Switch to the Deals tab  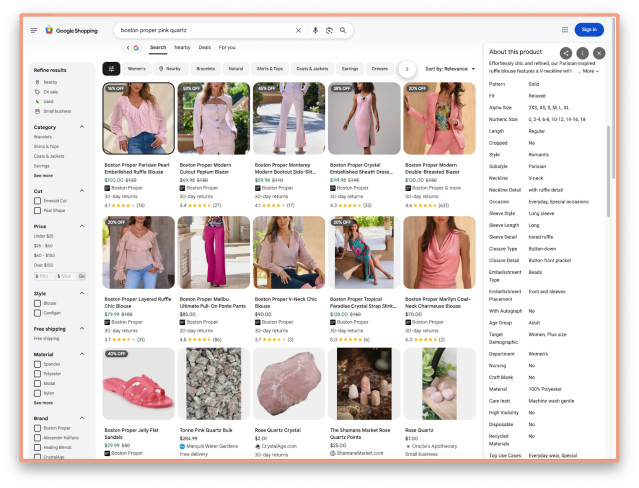[x=204, y=47]
